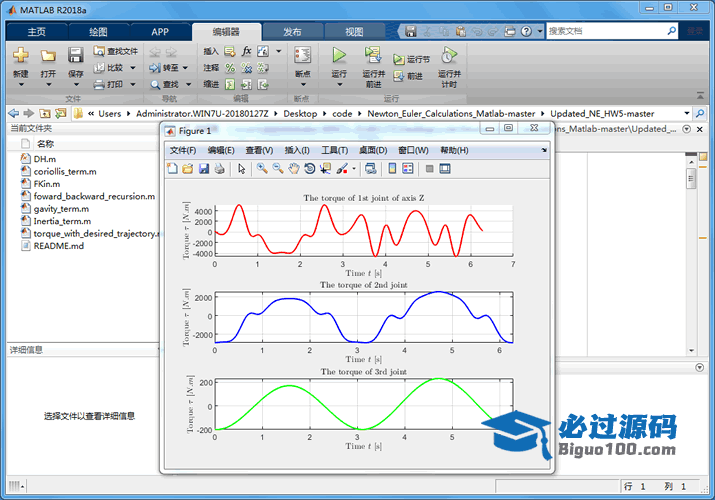Open the Open (打开) dropdown arrow
This screenshot has height=500, width=715.
point(48,85)
